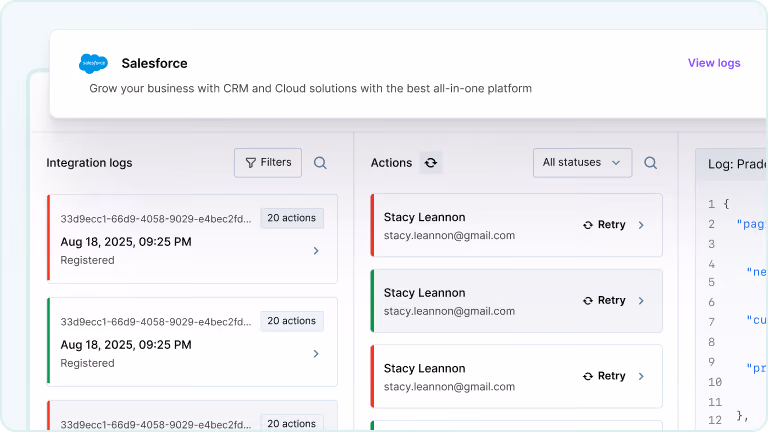This screenshot has width=768, height=432.
Task: Click 'Registered' status in second log card
Action: click(87, 363)
